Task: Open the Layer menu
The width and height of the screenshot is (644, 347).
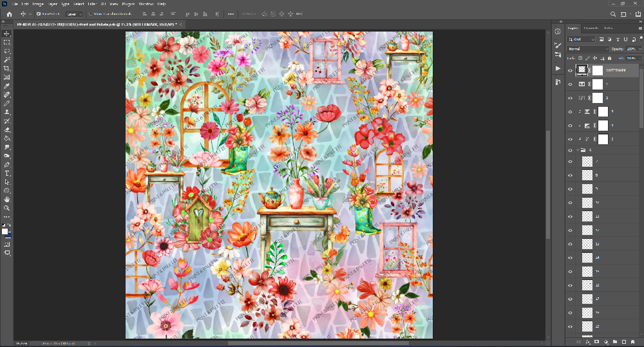Action: [53, 4]
